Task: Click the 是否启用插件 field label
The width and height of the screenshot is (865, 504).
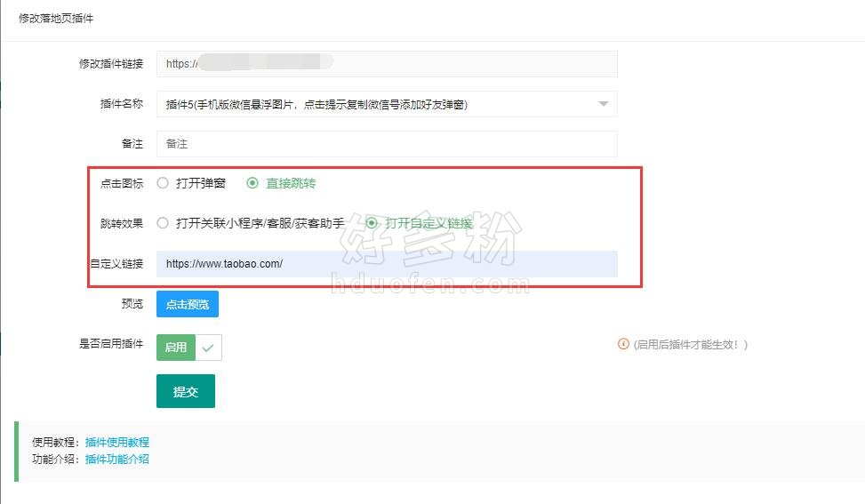Action: [111, 344]
